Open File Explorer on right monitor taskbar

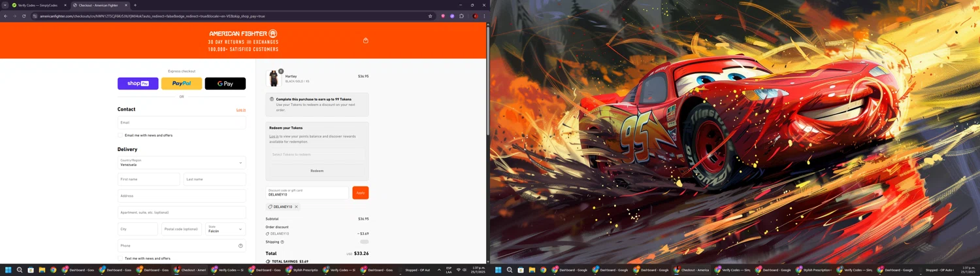coord(532,270)
